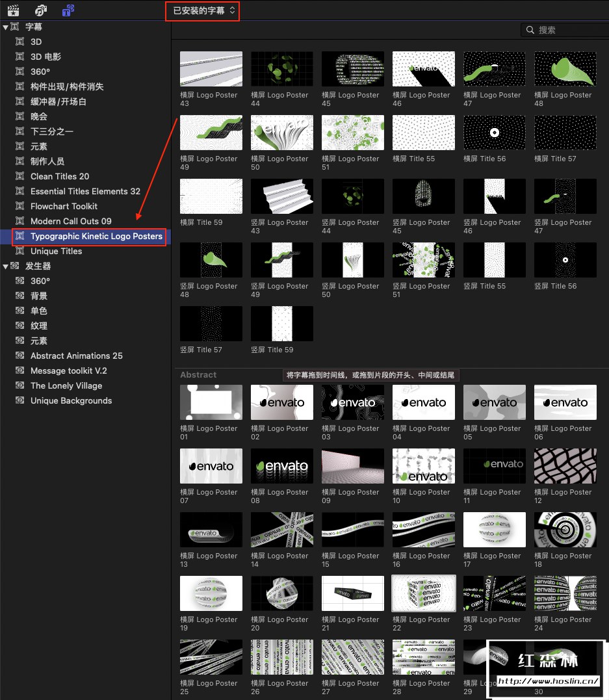Select 横屏 Logo Poster 03 thumbnail
The height and width of the screenshot is (700, 609).
pos(353,402)
